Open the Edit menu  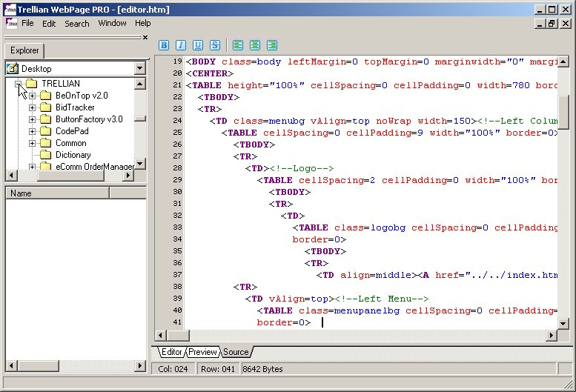point(49,24)
